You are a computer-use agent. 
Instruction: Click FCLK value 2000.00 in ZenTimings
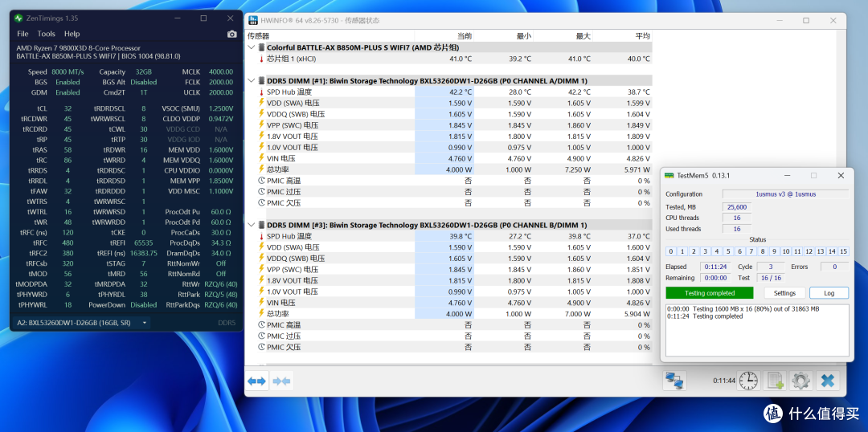221,82
